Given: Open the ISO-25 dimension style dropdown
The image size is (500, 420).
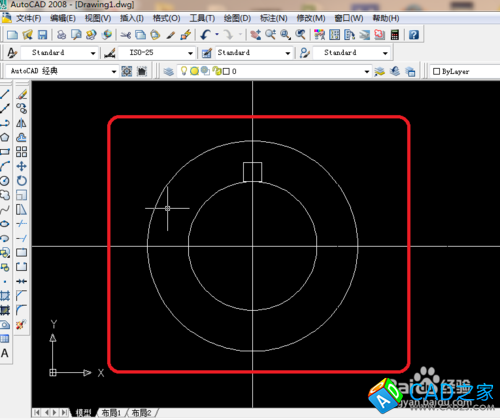Looking at the screenshot, I should [157, 53].
